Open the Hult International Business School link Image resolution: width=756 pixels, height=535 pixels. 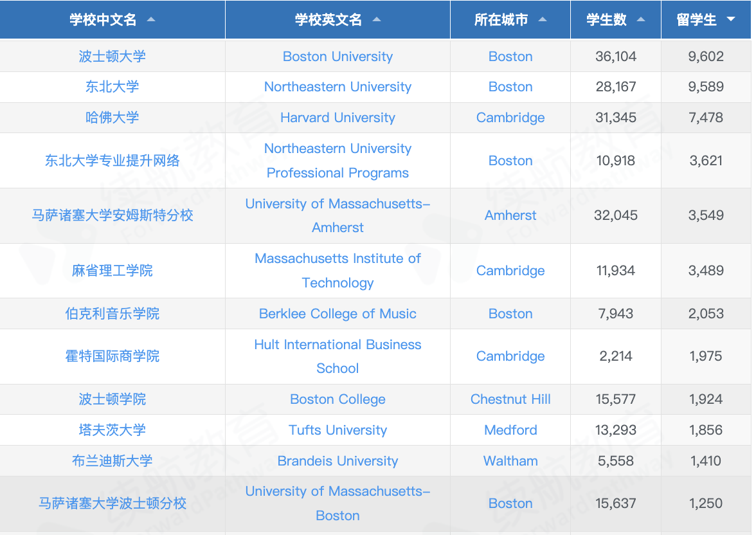pyautogui.click(x=337, y=356)
